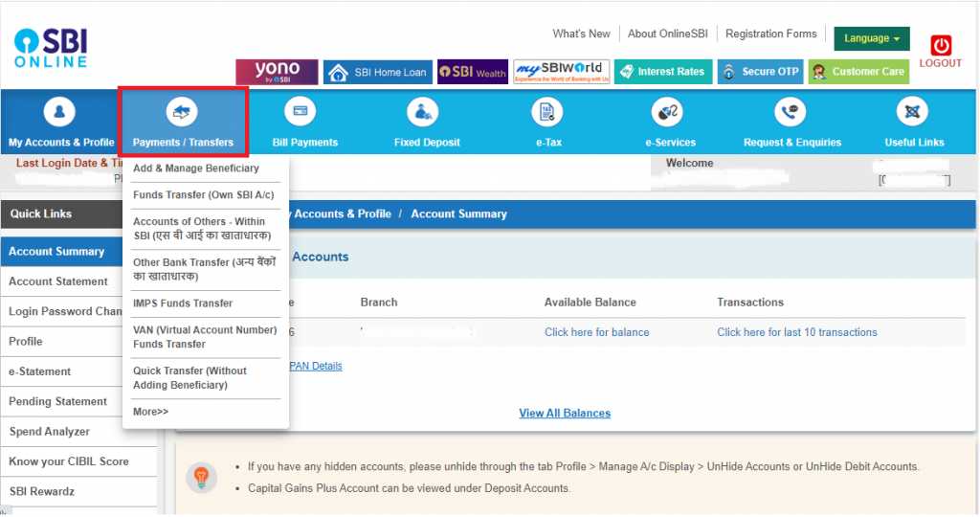Click the SBI Online logo
The image size is (980, 517).
coord(51,48)
